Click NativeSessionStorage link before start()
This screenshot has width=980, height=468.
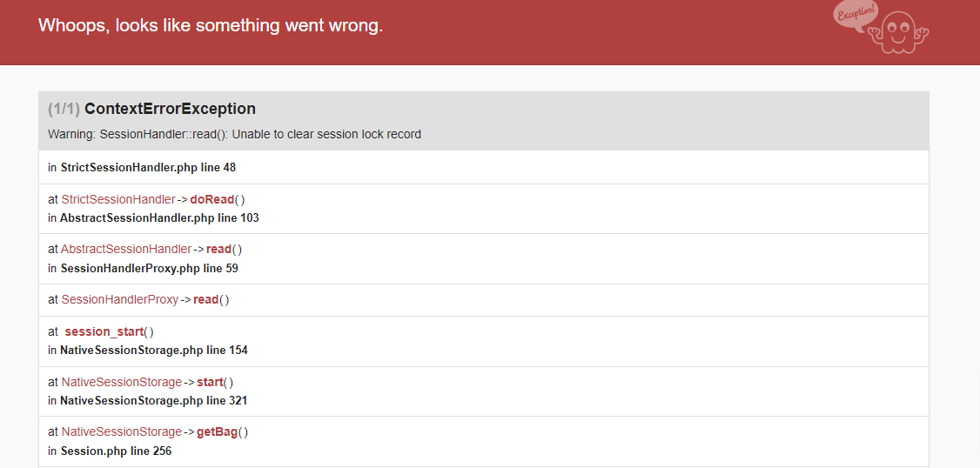122,382
